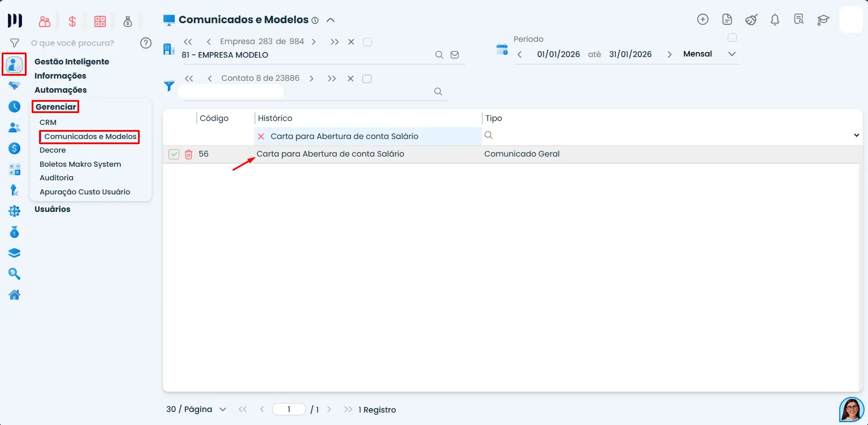This screenshot has height=425, width=868.
Task: Select Comunicados e Modelos in the Gerenciar menu
Action: point(89,136)
